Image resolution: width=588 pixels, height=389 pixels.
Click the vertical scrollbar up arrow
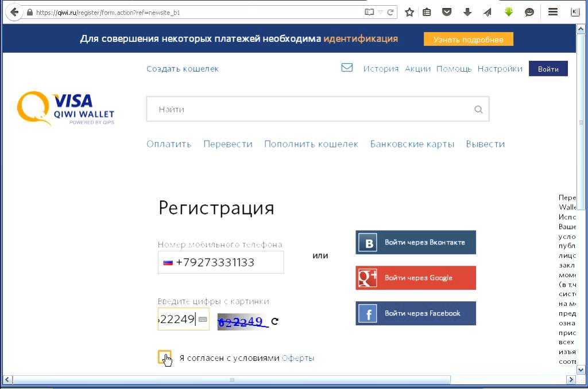point(581,29)
